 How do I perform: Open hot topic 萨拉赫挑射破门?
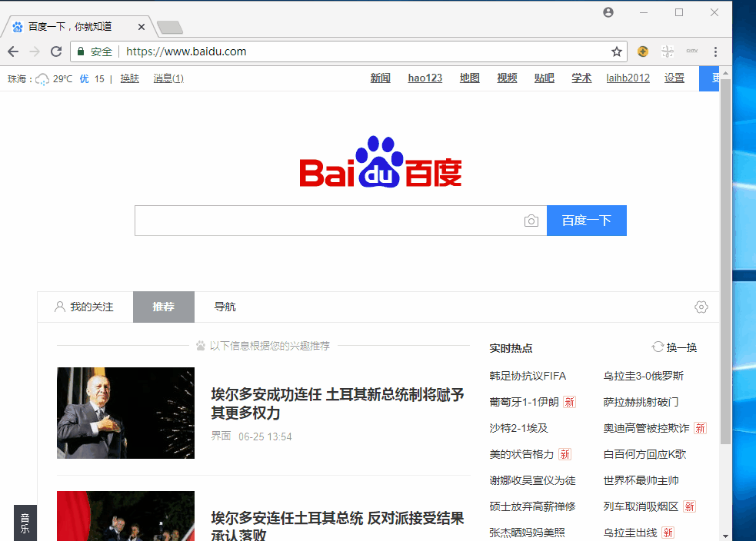pos(641,402)
